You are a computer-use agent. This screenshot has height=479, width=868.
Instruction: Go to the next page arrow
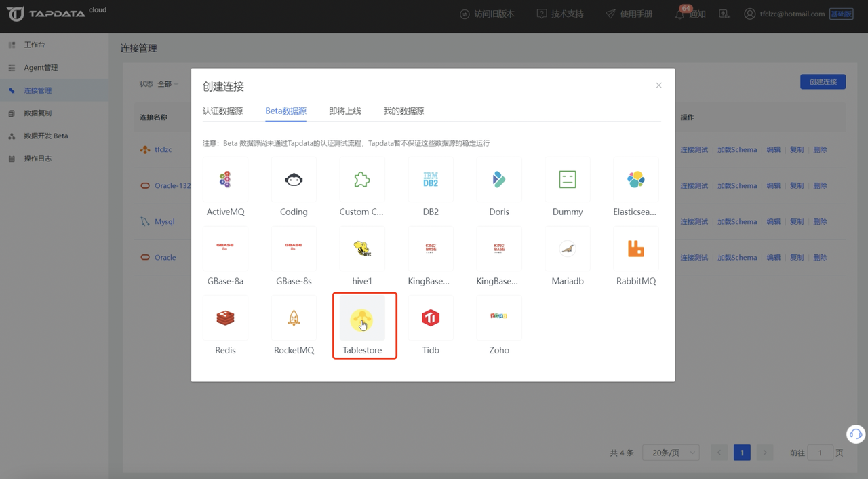coord(764,453)
